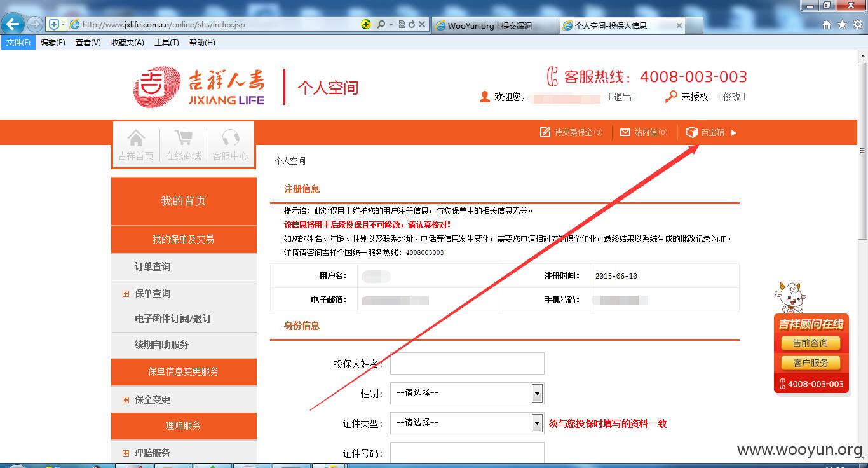The image size is (868, 468).
Task: Open the Favorites star icon
Action: pos(842,25)
